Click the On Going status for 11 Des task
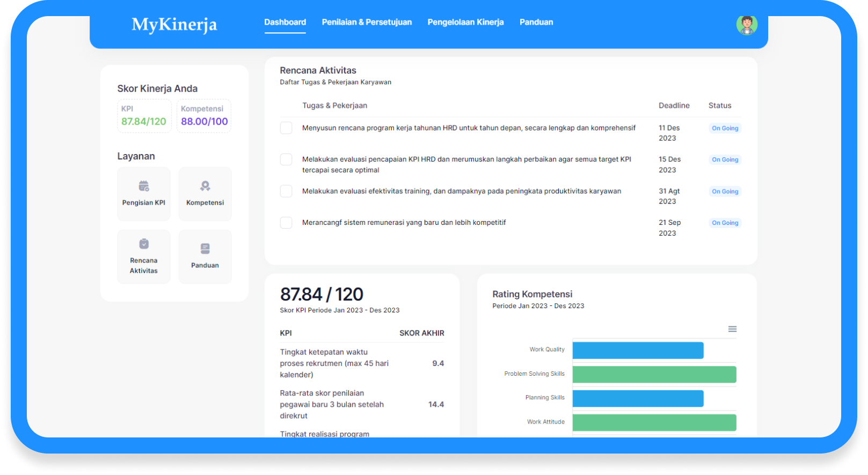This screenshot has height=475, width=868. [725, 128]
